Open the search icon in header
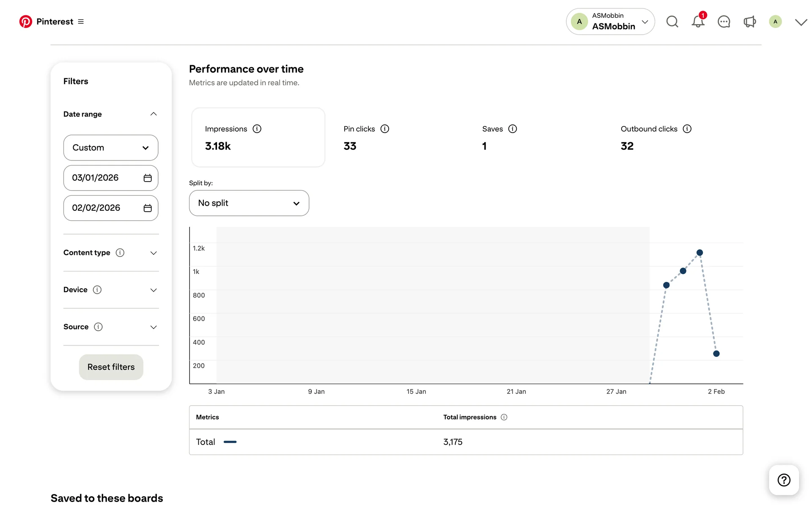 click(x=672, y=22)
